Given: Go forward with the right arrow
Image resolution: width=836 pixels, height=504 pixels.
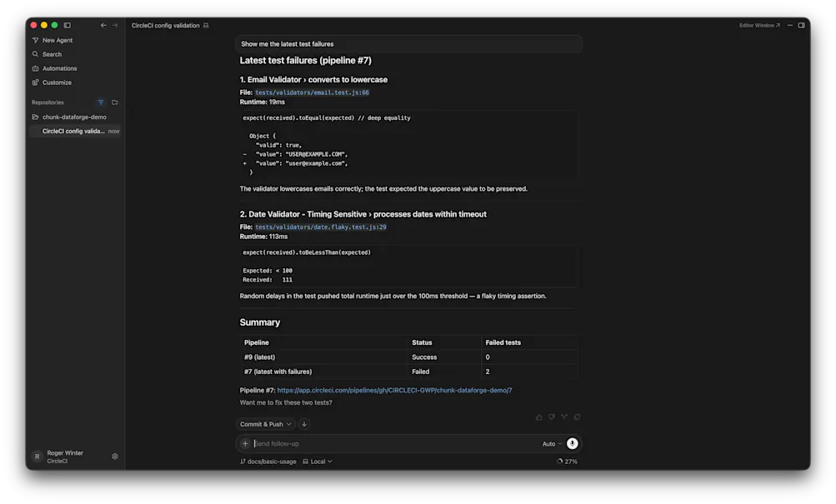Looking at the screenshot, I should (115, 25).
